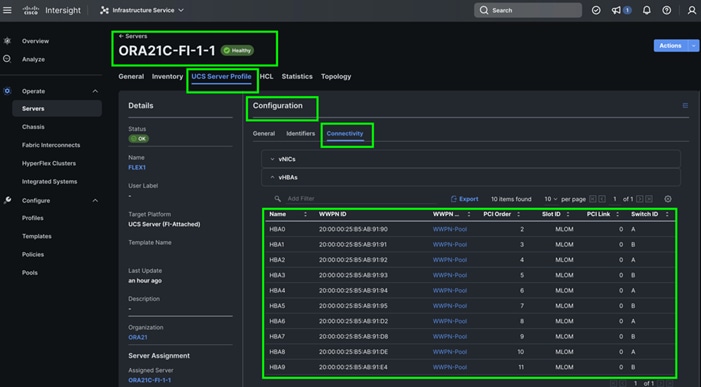Click the Infrastructure Service icon

(105, 10)
